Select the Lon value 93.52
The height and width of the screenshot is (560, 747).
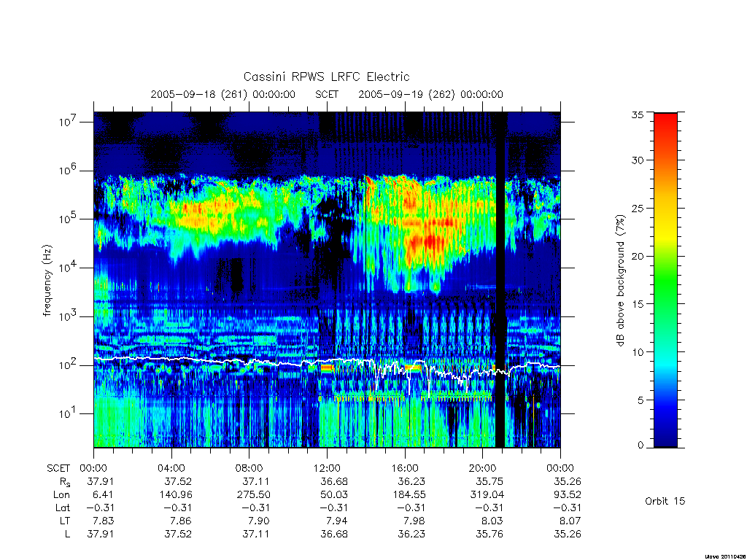568,494
